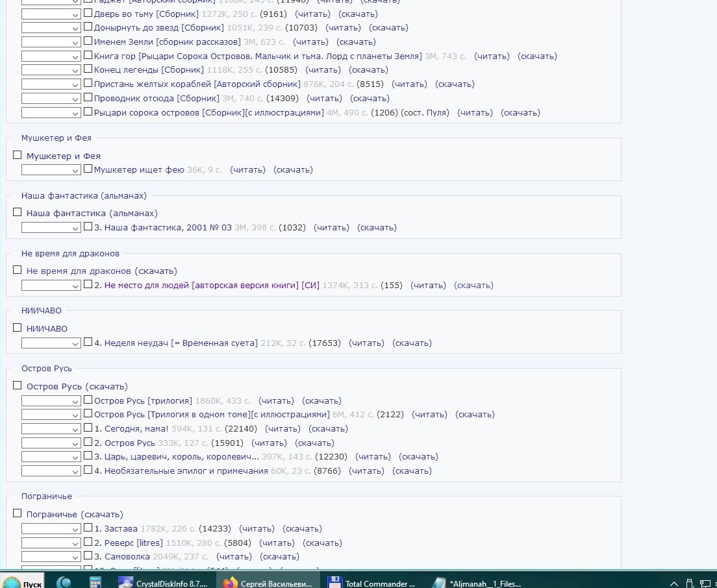This screenshot has width=717, height=588.
Task: Open the Наша фантастика (альманах) series link
Action: (x=92, y=213)
